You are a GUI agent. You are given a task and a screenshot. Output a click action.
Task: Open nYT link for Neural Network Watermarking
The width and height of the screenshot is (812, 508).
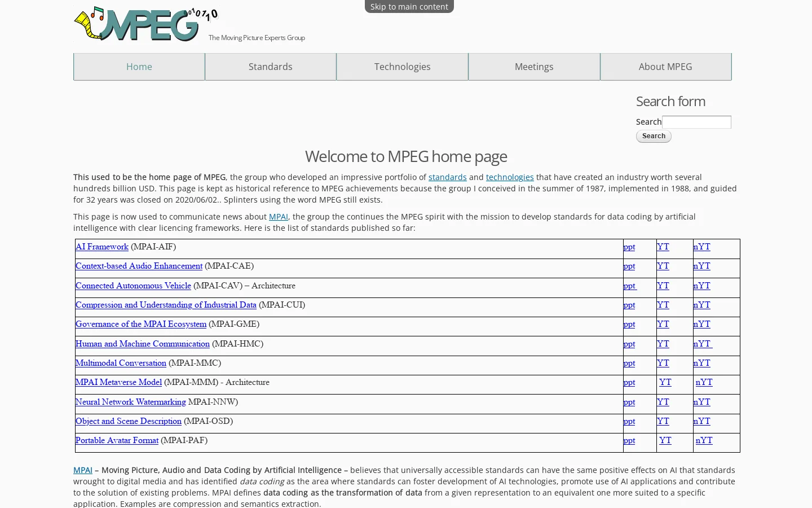click(x=702, y=402)
